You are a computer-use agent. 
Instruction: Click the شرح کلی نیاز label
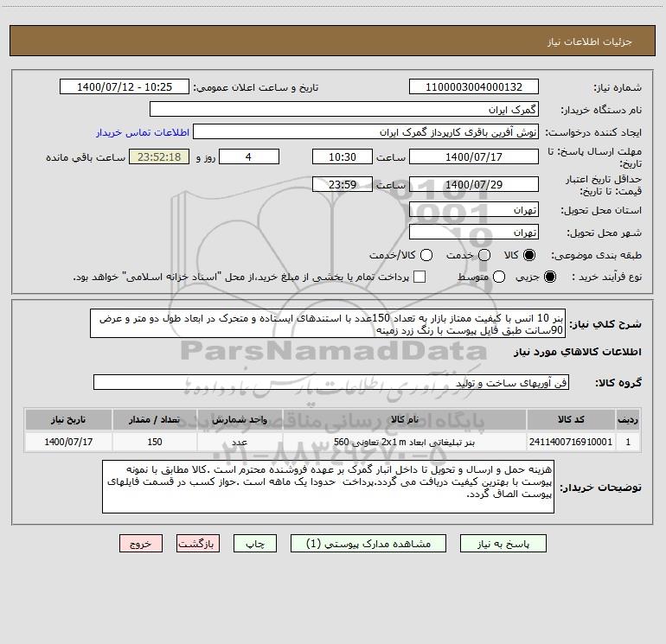click(x=605, y=324)
